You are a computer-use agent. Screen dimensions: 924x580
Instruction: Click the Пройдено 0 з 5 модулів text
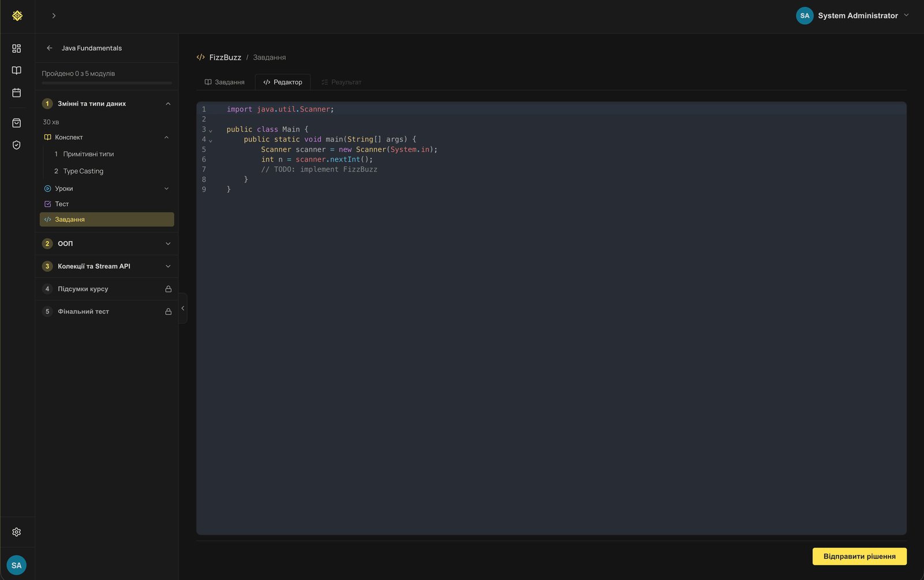click(78, 73)
